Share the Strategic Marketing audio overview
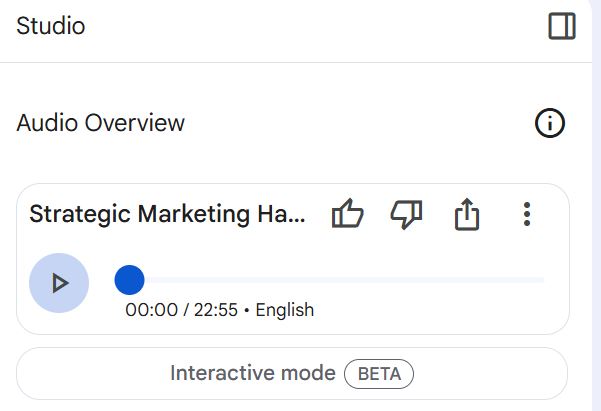This screenshot has width=601, height=411. click(466, 214)
